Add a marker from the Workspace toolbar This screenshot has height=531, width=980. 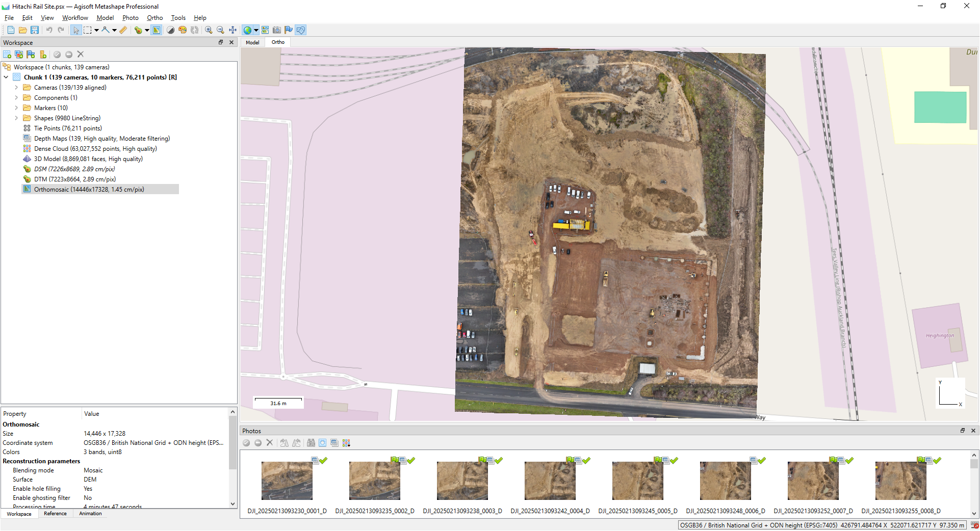31,55
